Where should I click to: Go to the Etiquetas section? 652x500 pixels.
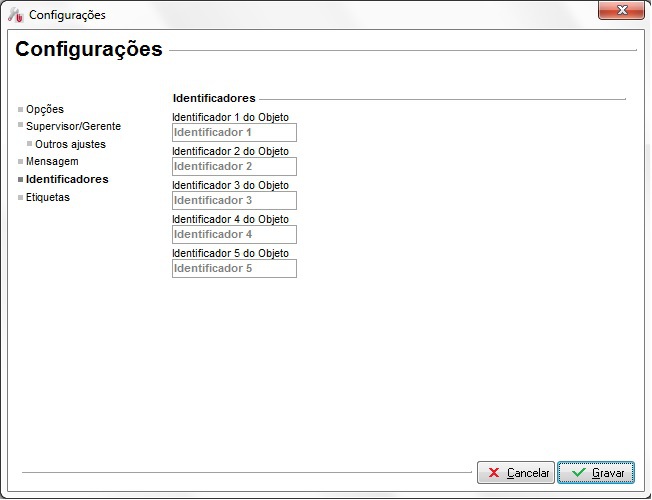tap(48, 197)
